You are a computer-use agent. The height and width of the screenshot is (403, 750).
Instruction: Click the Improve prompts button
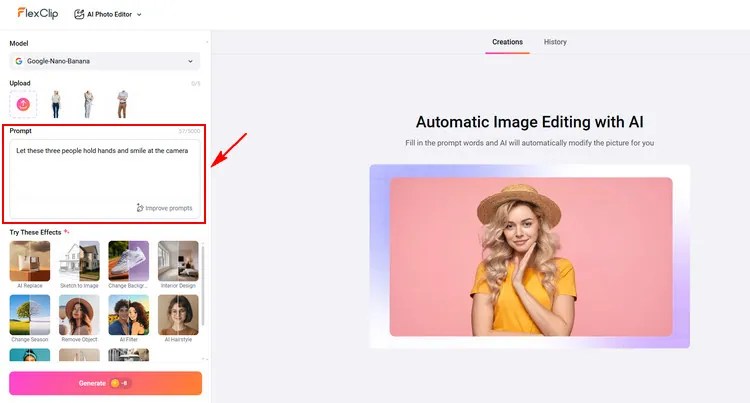[164, 208]
